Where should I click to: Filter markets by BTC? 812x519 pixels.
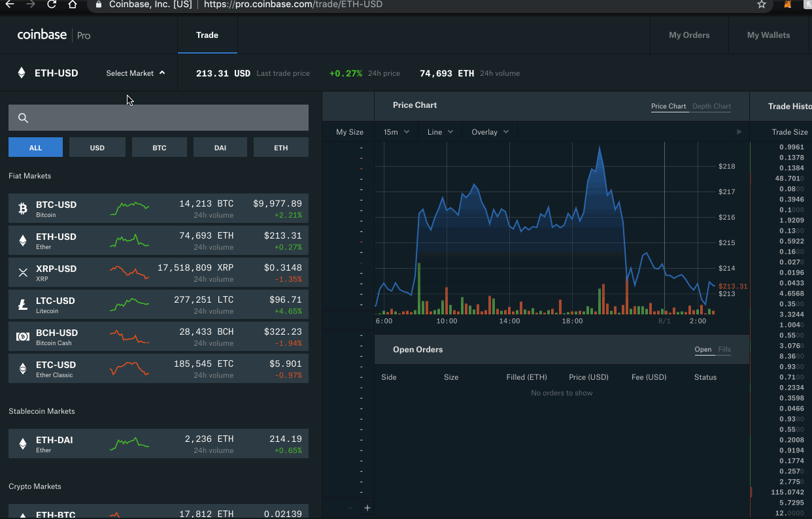[160, 148]
